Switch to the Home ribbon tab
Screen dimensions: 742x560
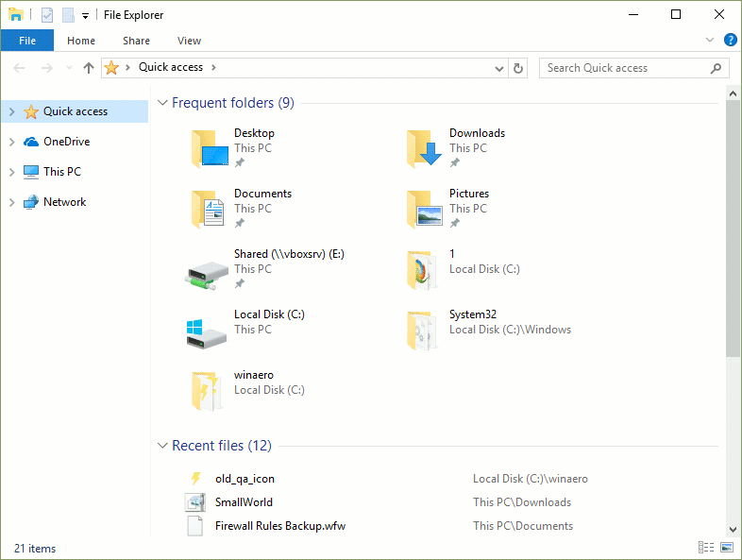(x=81, y=41)
